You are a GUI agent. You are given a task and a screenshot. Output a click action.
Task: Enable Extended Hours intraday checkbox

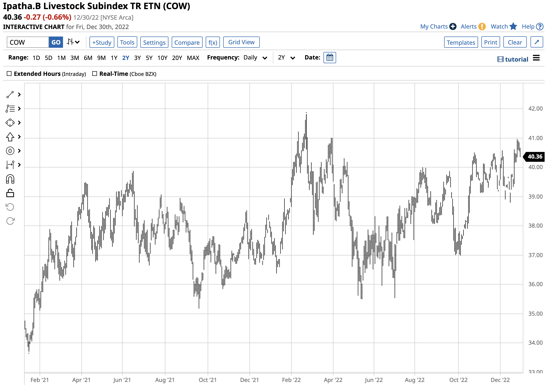[9, 74]
